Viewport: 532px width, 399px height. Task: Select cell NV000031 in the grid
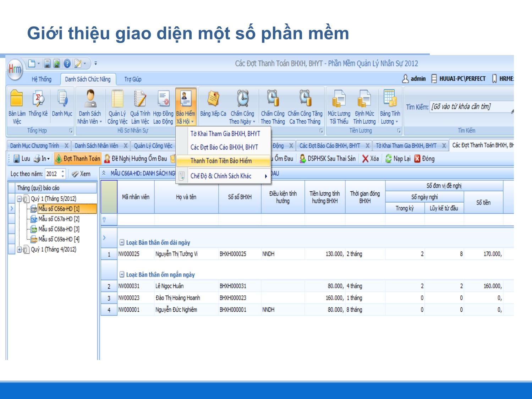click(x=136, y=286)
